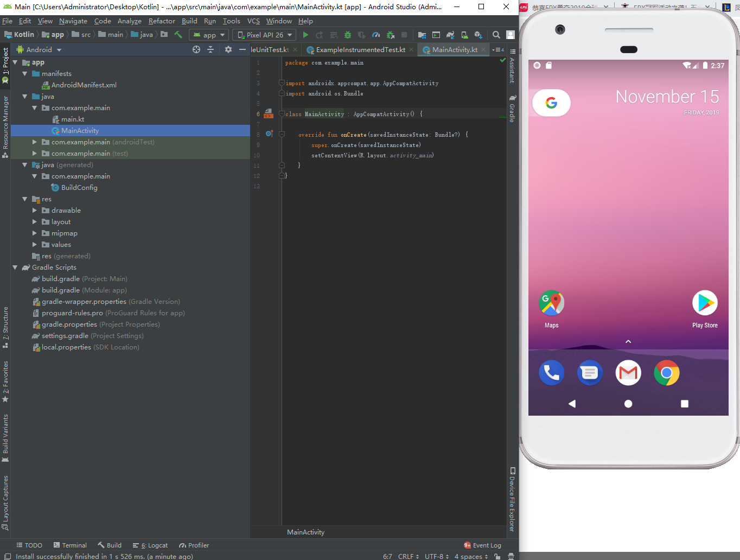740x560 pixels.
Task: Click the user account icon in toolbar
Action: tap(510, 35)
